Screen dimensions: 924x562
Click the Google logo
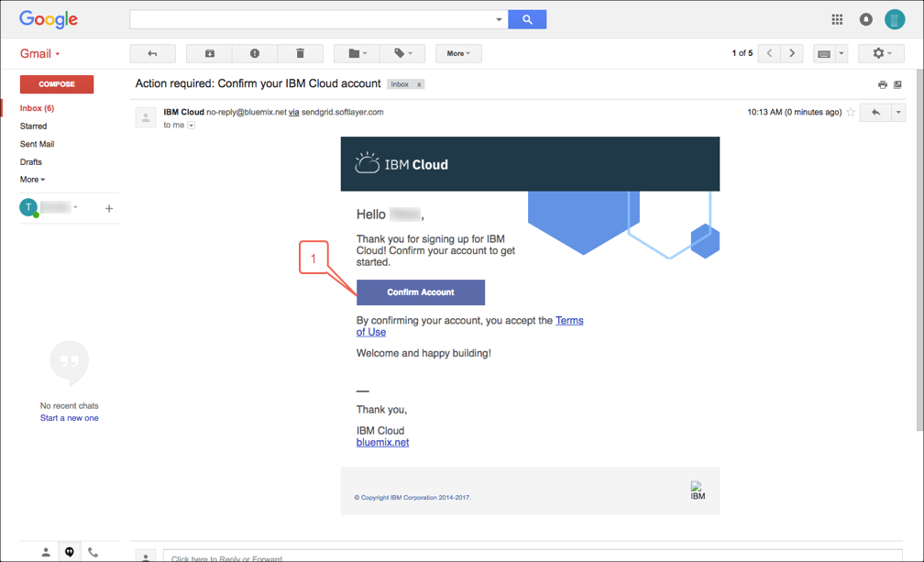coord(49,19)
